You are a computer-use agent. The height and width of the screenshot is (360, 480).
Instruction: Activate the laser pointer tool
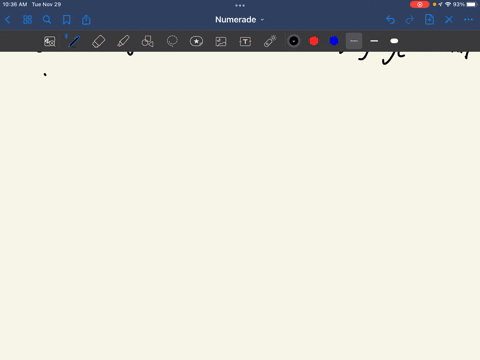(x=270, y=41)
